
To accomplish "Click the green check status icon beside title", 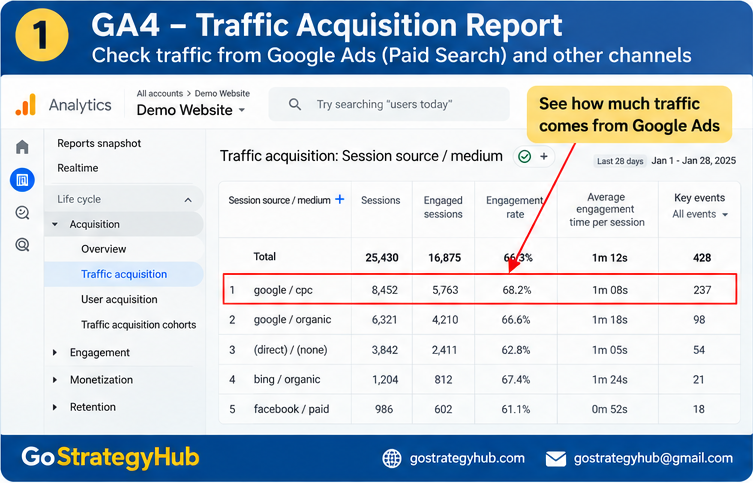I will click(x=524, y=157).
